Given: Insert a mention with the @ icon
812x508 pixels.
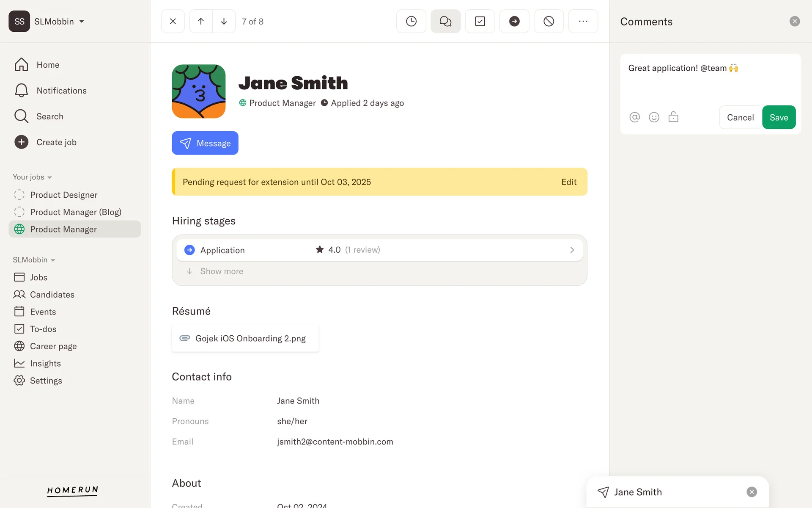Looking at the screenshot, I should [634, 117].
